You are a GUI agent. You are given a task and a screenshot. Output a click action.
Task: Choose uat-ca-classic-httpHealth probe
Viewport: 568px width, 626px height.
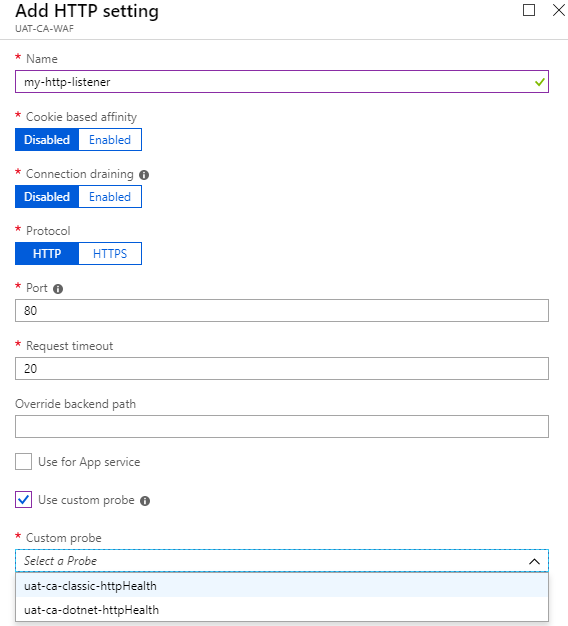coord(282,586)
